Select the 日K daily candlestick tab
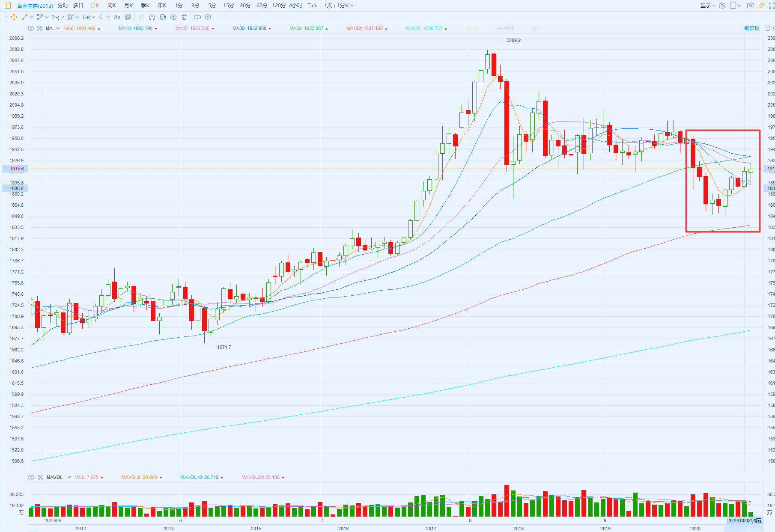 95,6
